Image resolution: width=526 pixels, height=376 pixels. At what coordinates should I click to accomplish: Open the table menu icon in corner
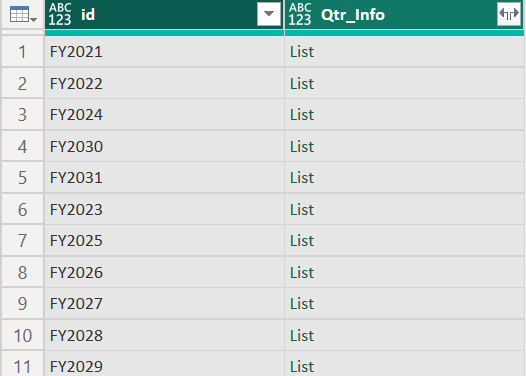(x=23, y=15)
